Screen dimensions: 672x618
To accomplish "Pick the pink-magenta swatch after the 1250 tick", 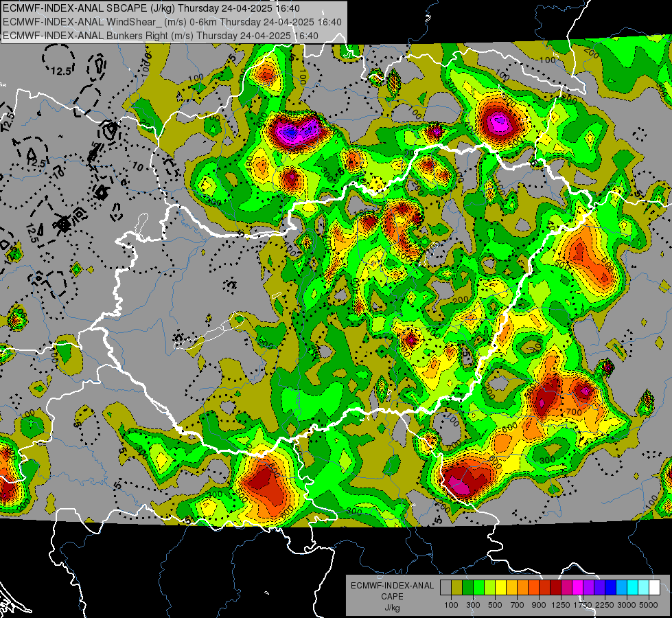I will pos(566,588).
